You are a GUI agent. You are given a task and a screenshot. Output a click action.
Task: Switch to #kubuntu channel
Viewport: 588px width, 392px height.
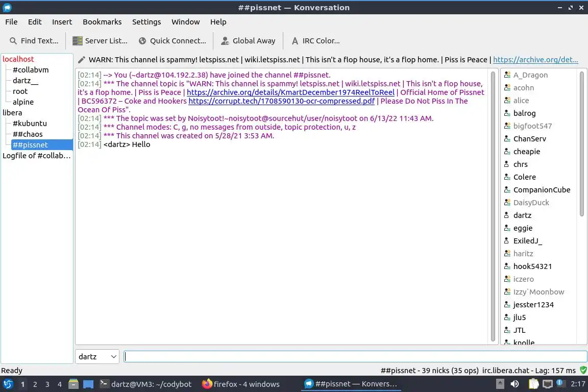click(30, 124)
